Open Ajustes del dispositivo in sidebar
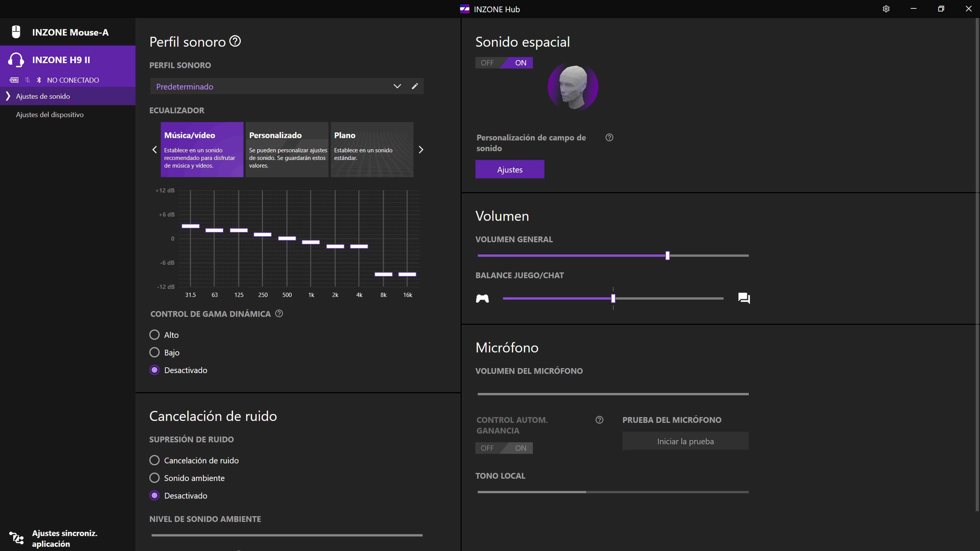Image resolution: width=980 pixels, height=551 pixels. tap(50, 115)
